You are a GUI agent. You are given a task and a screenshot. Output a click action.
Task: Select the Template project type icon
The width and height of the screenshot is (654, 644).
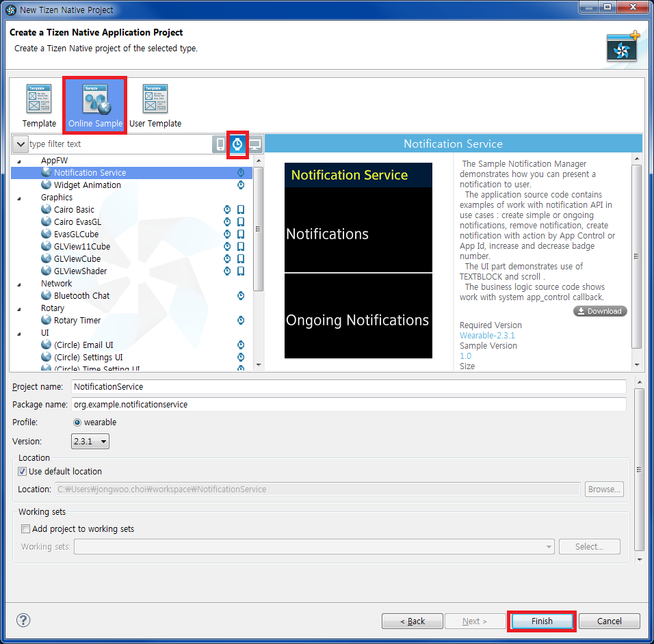(x=39, y=105)
